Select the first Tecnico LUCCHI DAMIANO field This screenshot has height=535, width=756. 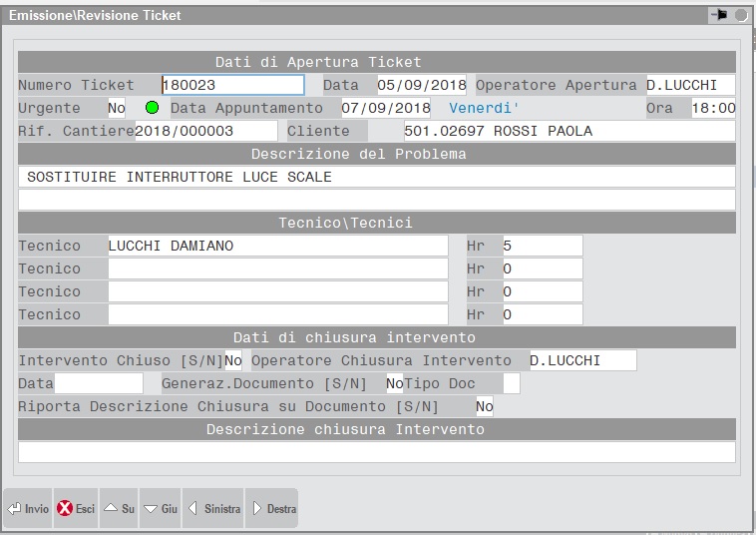(277, 246)
